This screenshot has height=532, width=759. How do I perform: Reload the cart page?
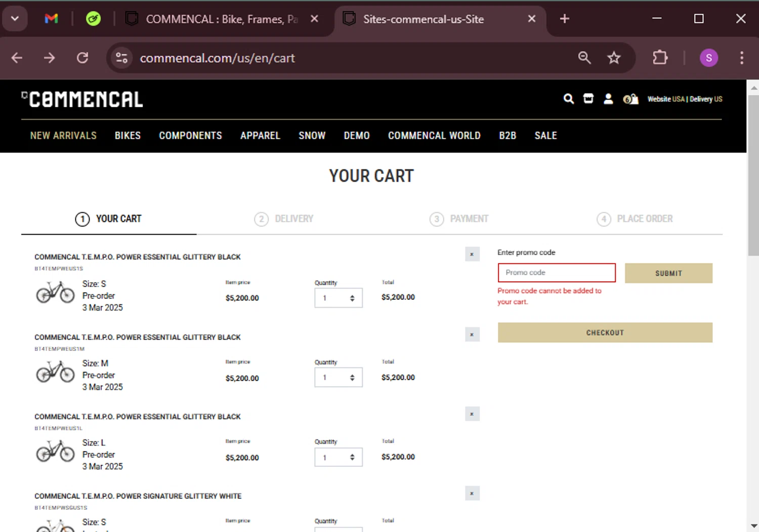pos(82,58)
